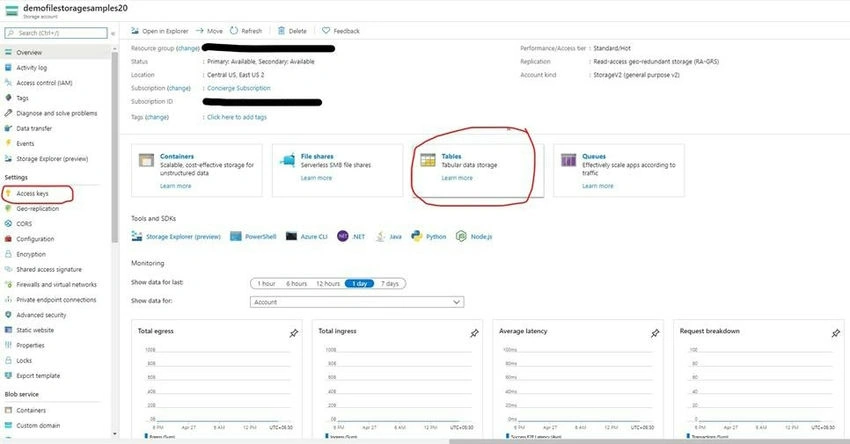Open Export template
This screenshot has width=850, height=444.
coord(38,375)
